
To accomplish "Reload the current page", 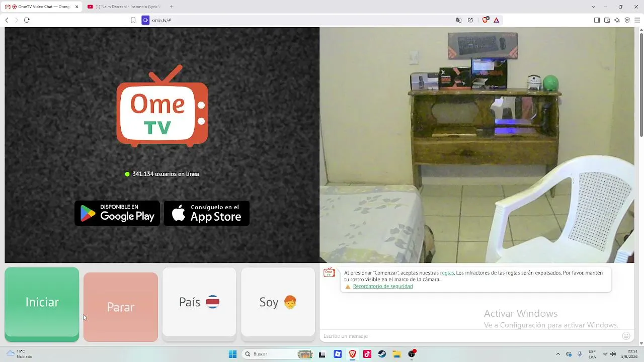I will click(x=27, y=20).
